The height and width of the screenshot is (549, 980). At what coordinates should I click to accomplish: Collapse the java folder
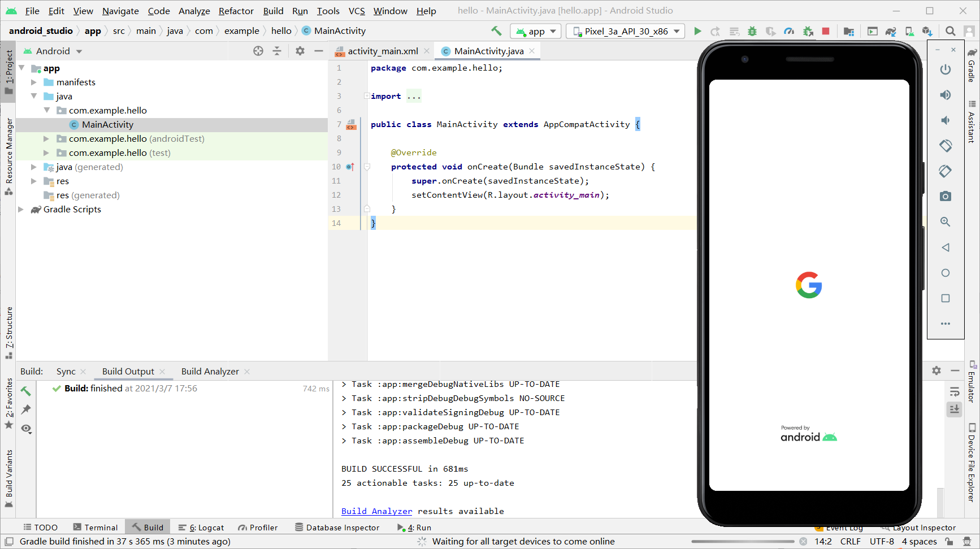click(34, 96)
